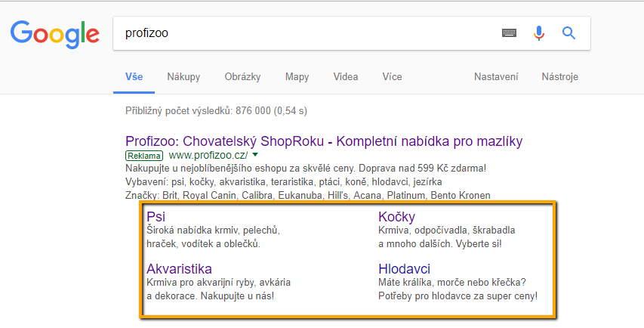644x328 pixels.
Task: Click 'Máte králíka, morče nebo křečka?' text
Action: (x=452, y=283)
